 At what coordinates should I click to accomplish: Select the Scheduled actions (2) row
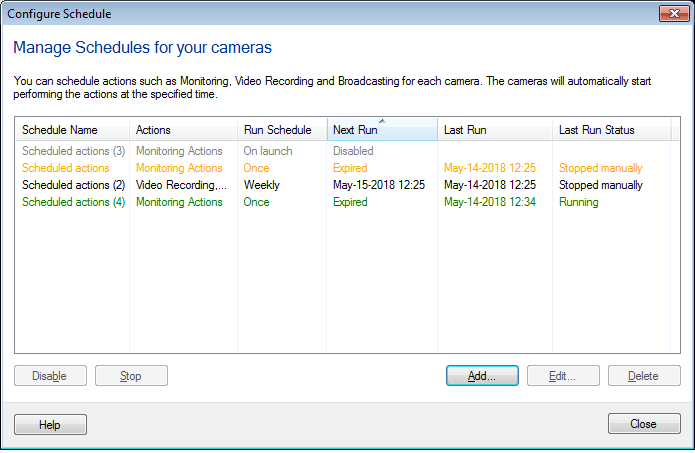[x=73, y=185]
